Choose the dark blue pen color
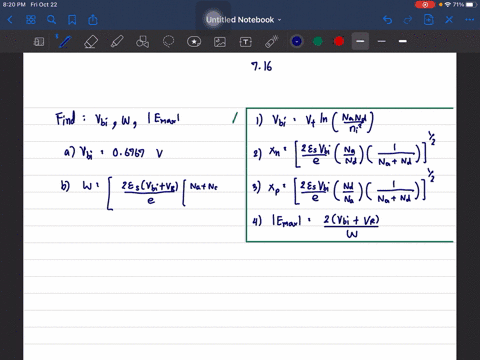Image resolution: width=480 pixels, height=360 pixels. (297, 41)
